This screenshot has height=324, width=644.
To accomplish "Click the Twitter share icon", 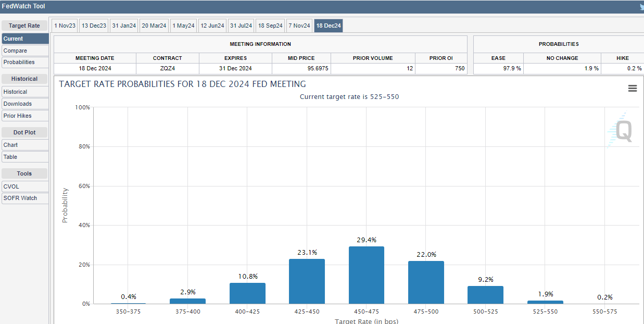I will point(641,7).
